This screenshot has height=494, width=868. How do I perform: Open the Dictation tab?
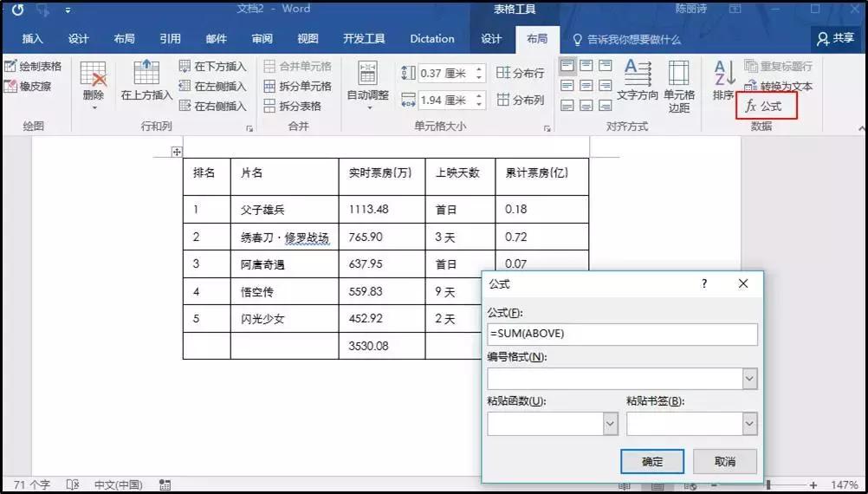[x=431, y=39]
